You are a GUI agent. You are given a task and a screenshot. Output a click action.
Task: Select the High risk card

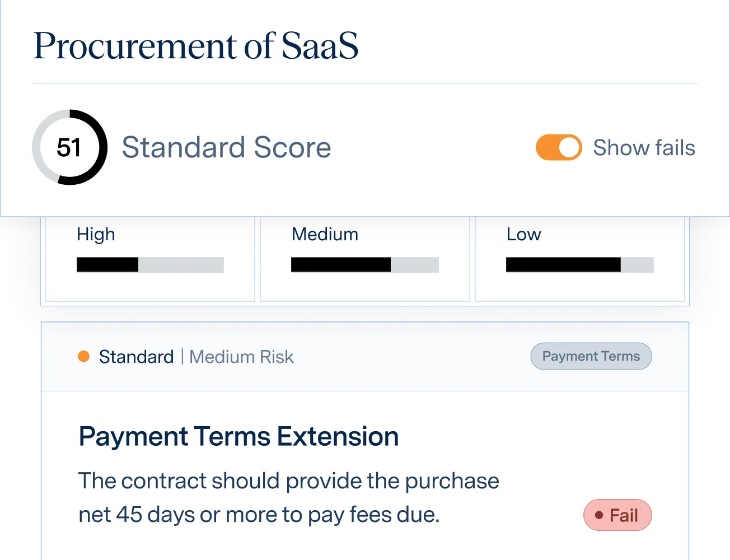pyautogui.click(x=150, y=259)
